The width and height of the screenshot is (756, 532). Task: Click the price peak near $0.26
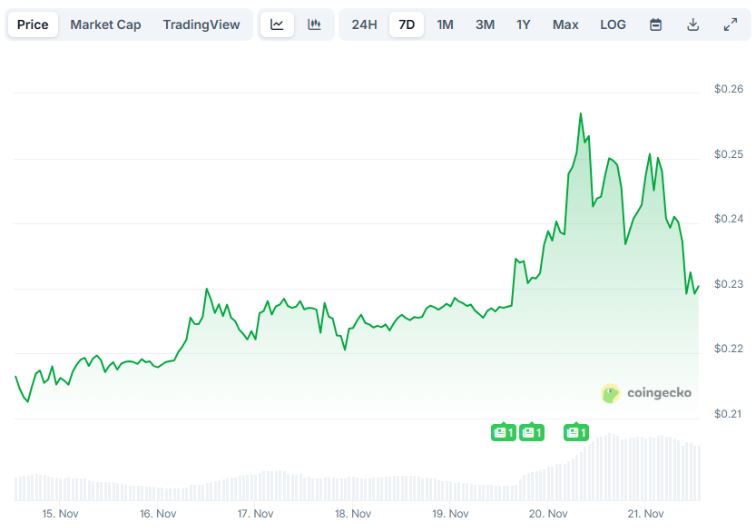[x=582, y=112]
